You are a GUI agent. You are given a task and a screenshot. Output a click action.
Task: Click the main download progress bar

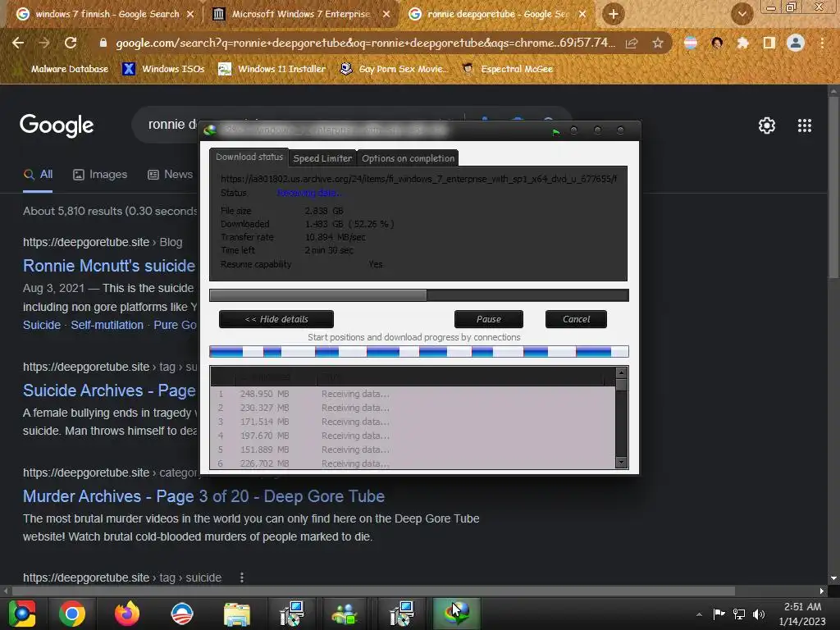419,295
